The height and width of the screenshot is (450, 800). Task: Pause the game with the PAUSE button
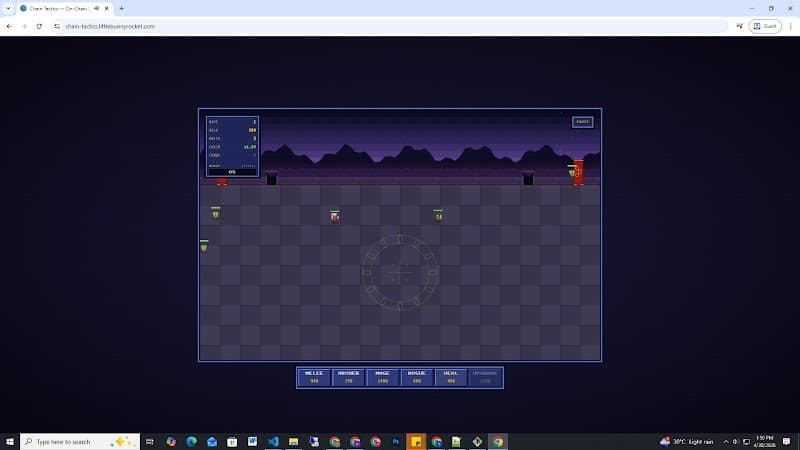[582, 122]
